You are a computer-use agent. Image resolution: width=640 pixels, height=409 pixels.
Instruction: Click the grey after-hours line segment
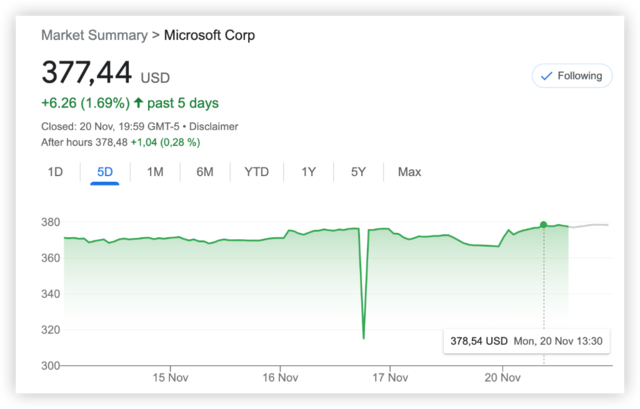pyautogui.click(x=590, y=225)
